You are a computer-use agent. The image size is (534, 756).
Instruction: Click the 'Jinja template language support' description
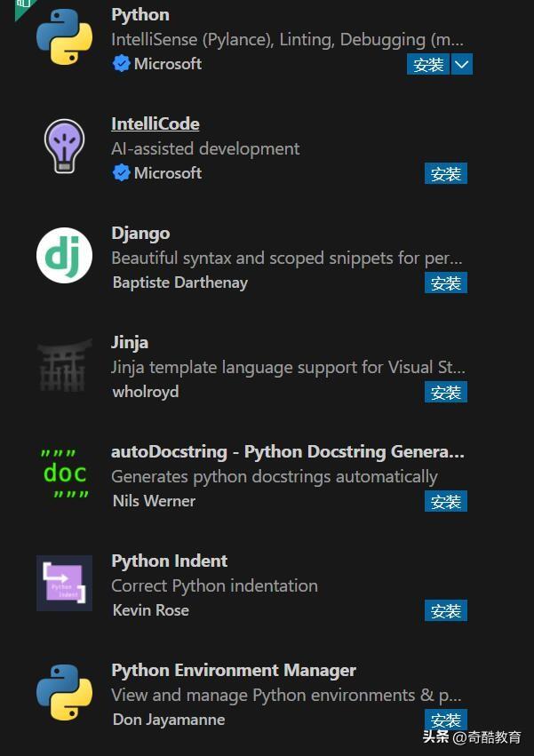(288, 368)
